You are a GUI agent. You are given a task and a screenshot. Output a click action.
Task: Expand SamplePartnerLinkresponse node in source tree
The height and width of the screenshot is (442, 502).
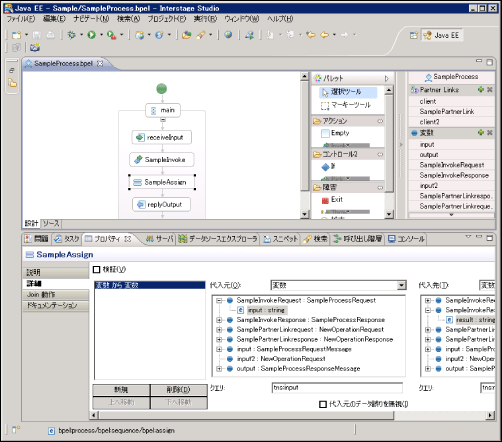pos(219,339)
